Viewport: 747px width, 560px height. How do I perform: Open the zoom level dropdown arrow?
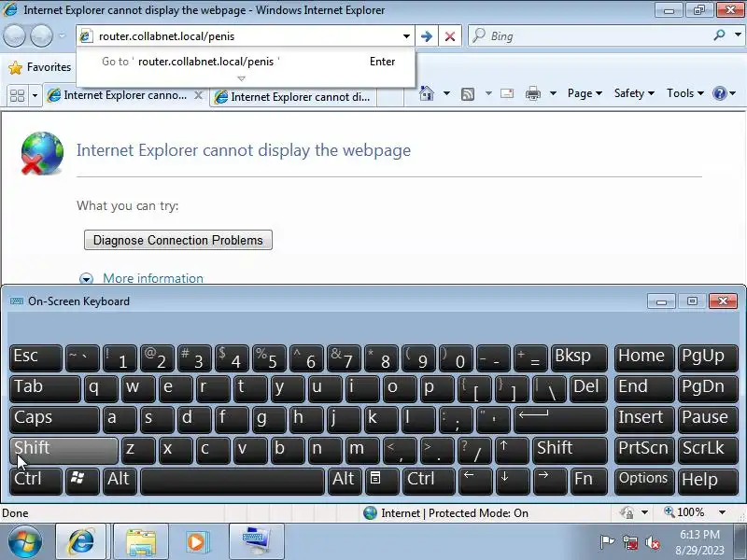pos(722,512)
